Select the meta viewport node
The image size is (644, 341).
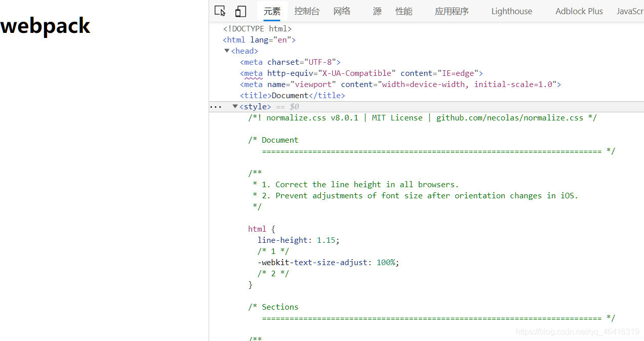[x=400, y=84]
